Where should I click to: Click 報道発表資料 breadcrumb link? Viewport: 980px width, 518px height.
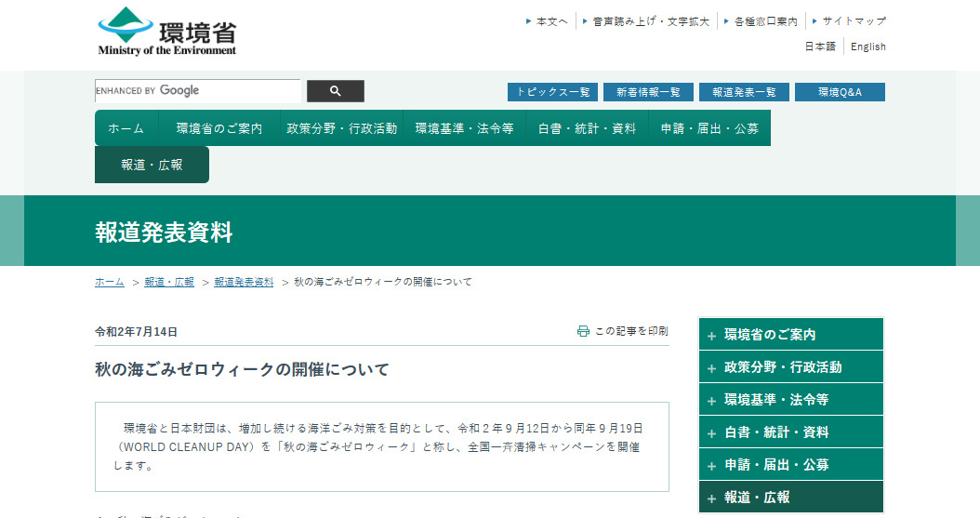tap(244, 282)
